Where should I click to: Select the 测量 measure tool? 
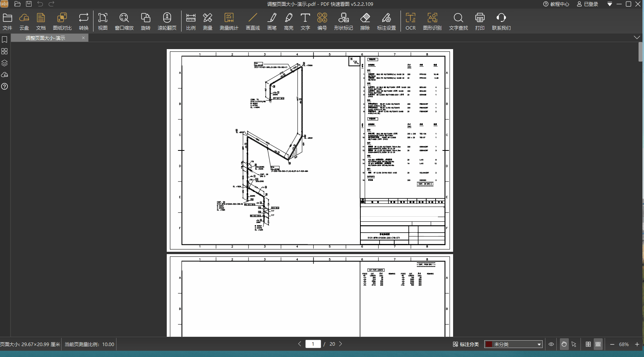pyautogui.click(x=208, y=21)
